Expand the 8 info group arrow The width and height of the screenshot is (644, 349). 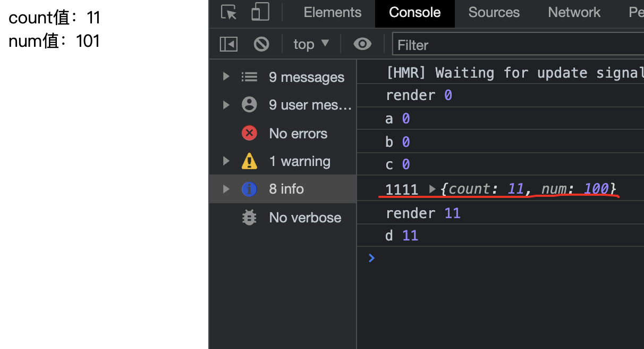[226, 189]
